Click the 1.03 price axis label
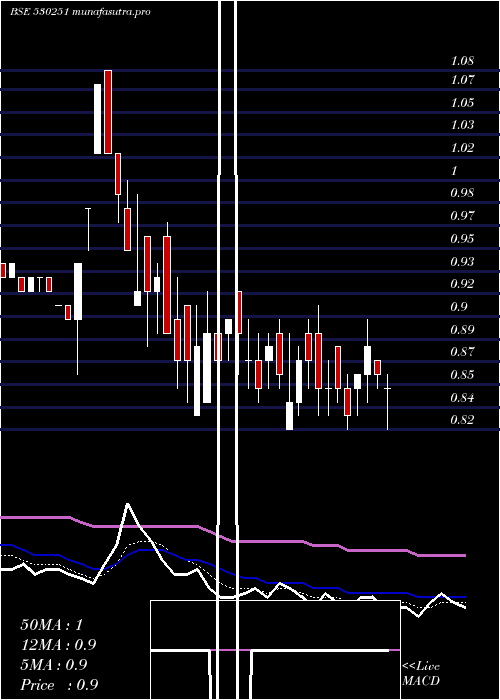The width and height of the screenshot is (500, 700). tap(462, 125)
